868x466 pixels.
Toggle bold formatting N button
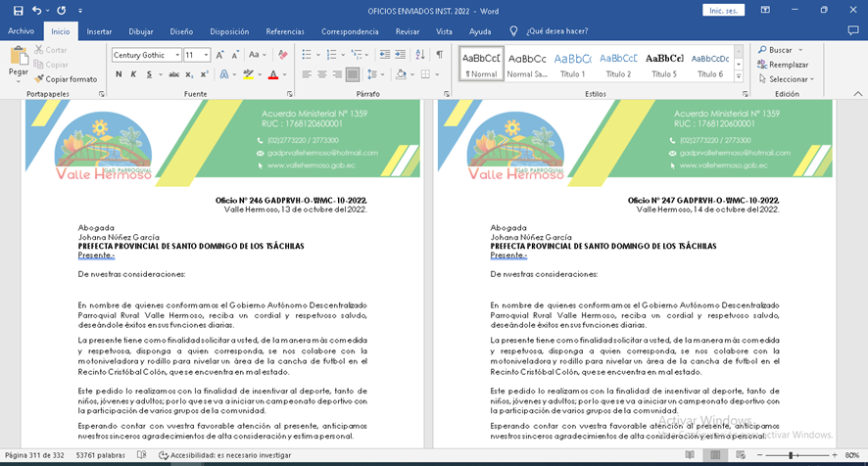click(118, 74)
